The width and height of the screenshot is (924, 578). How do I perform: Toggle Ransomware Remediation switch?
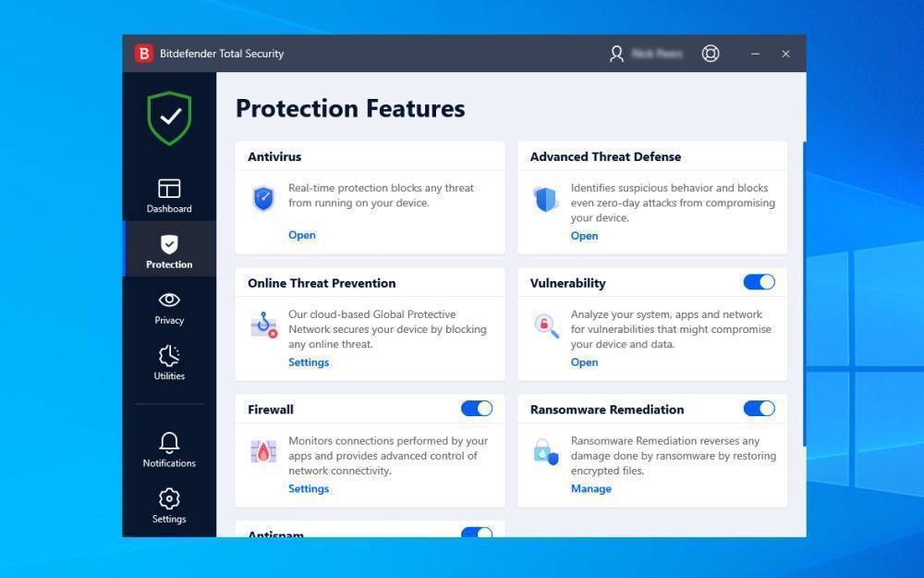click(x=759, y=409)
